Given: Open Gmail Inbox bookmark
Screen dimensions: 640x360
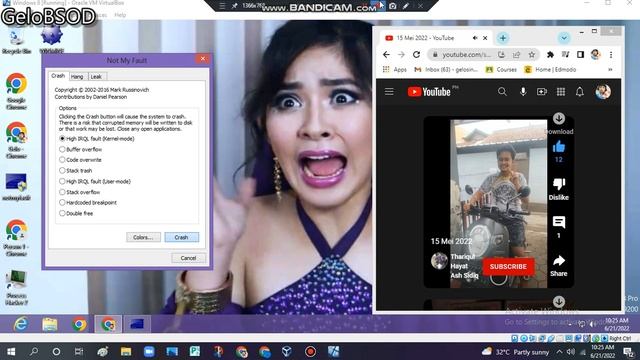Looking at the screenshot, I should (446, 70).
